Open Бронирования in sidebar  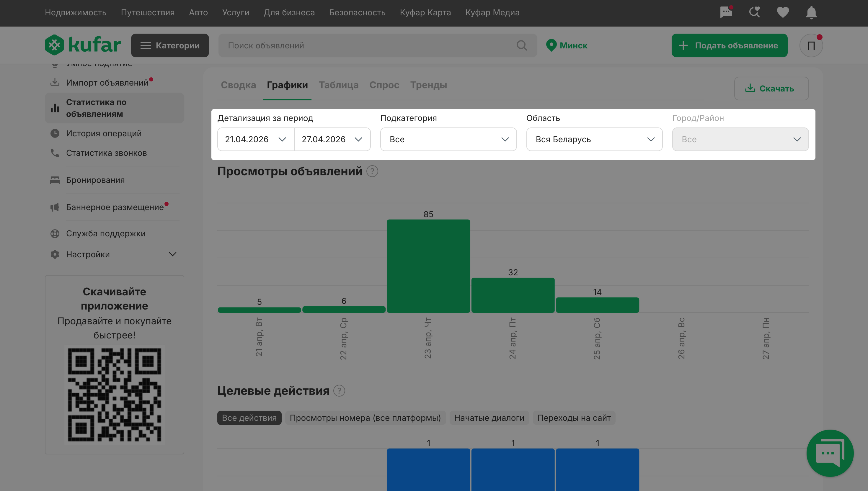(x=95, y=180)
